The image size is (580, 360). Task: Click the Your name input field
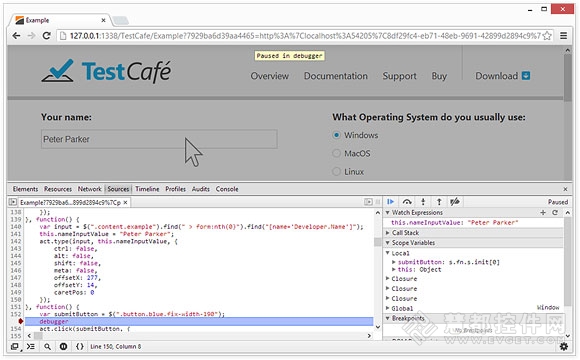coord(159,139)
